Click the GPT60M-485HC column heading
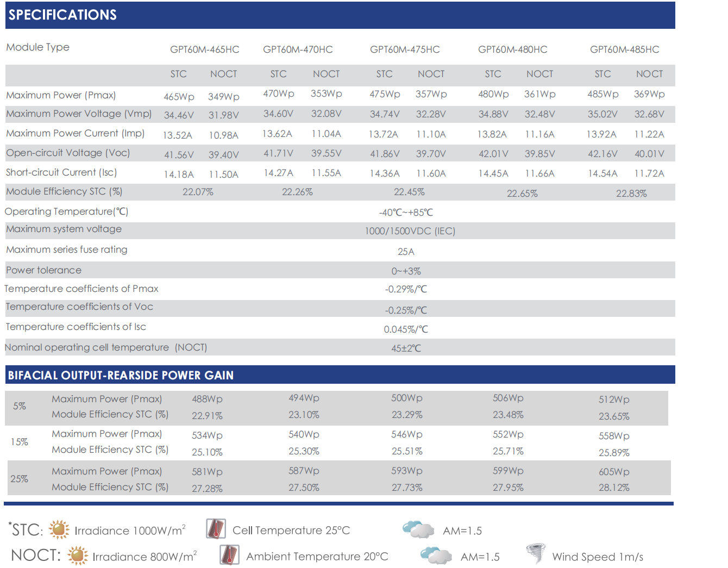 click(x=624, y=49)
